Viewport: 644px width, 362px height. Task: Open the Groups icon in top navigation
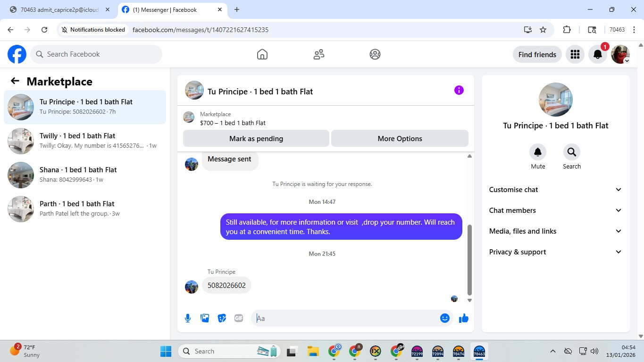tap(375, 54)
